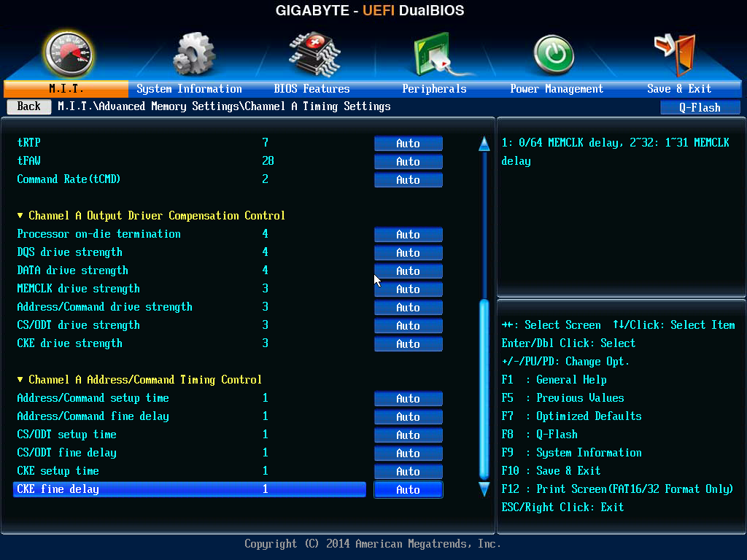The width and height of the screenshot is (747, 560).
Task: Click the F7 Optimized Defaults help line
Action: pos(572,416)
